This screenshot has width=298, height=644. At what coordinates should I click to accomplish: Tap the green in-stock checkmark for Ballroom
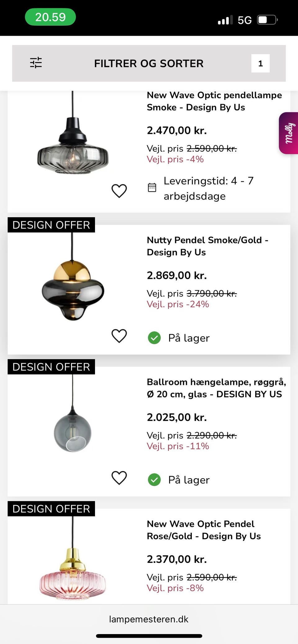pos(154,480)
